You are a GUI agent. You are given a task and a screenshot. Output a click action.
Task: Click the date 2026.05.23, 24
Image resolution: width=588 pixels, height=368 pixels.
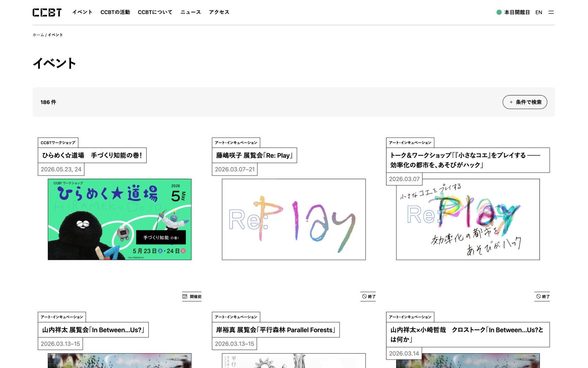click(61, 169)
